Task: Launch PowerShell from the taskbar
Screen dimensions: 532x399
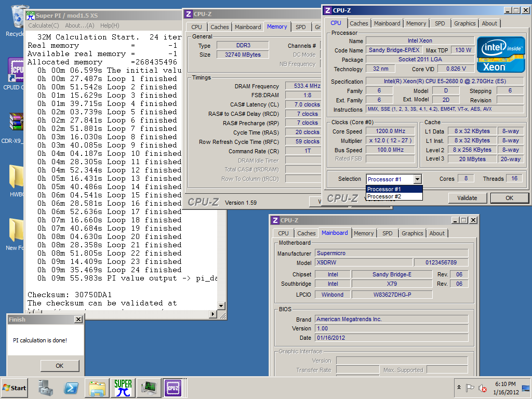Action: [71, 388]
